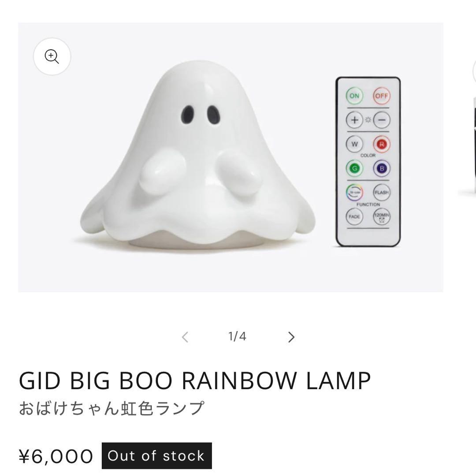Click the Out of stock badge

[156, 456]
